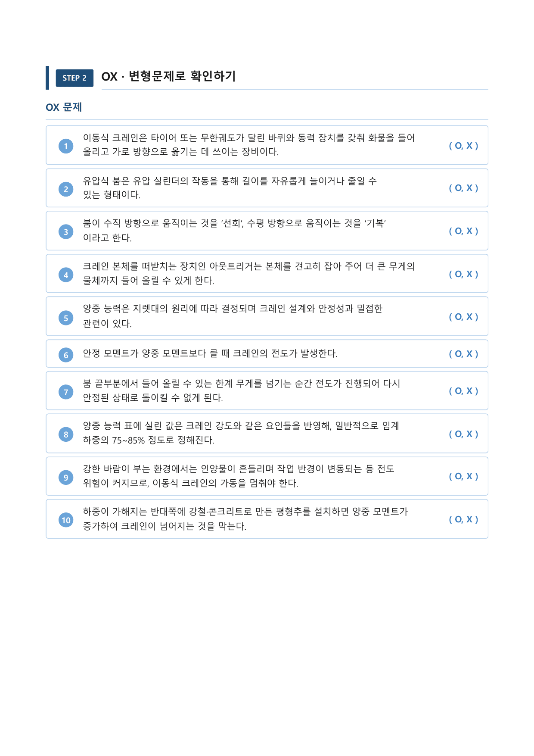
Task: Click the number 6 circle badge
Action: [x=66, y=355]
